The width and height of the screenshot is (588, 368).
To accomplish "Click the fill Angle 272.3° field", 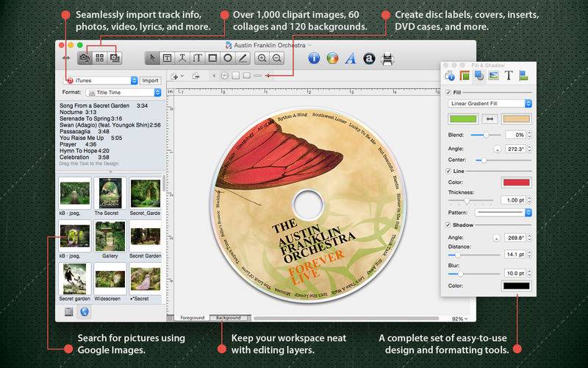I will click(515, 149).
